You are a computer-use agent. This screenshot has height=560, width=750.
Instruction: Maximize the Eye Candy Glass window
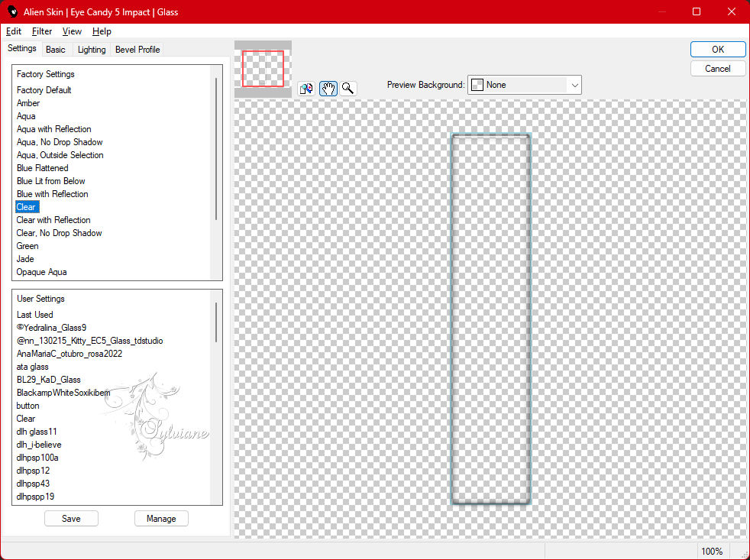click(x=697, y=11)
